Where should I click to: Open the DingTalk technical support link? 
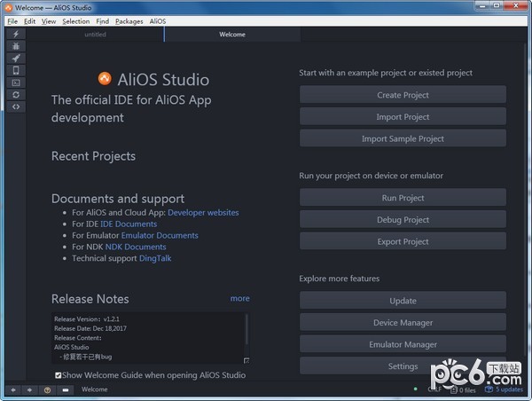155,258
